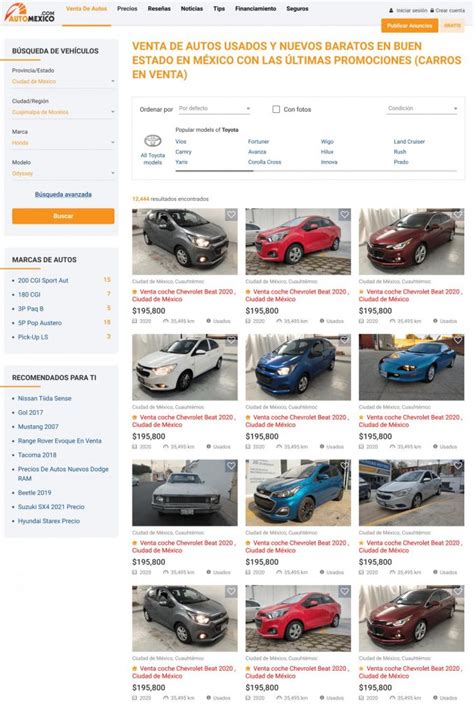Favorite the old silver pickup listing
Image resolution: width=474 pixels, height=714 pixels.
click(231, 466)
